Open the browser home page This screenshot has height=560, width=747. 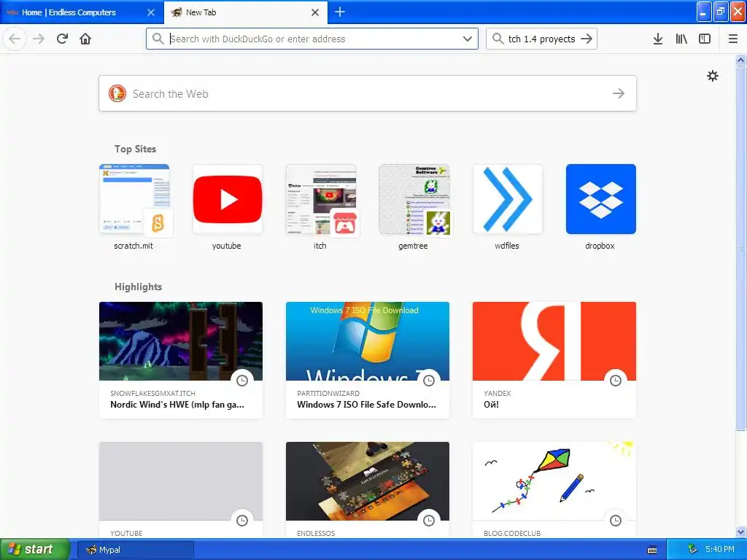[85, 39]
